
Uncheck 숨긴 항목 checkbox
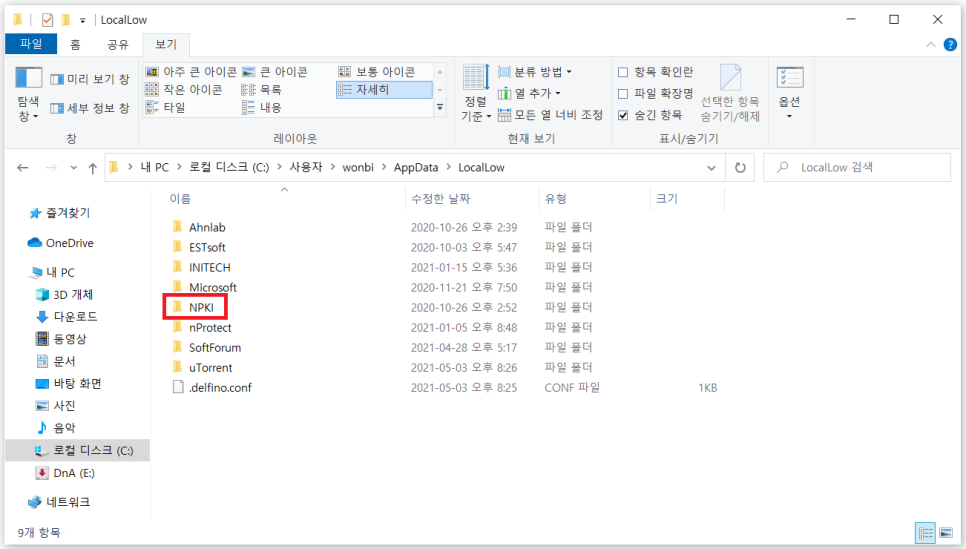[x=623, y=115]
